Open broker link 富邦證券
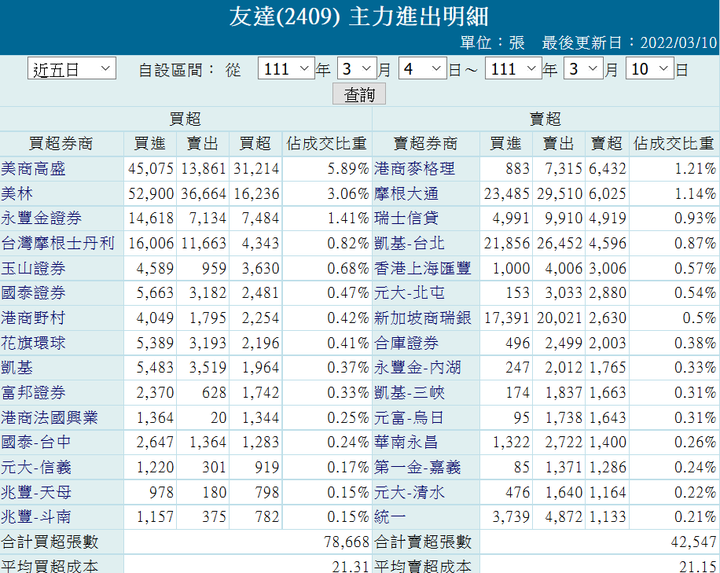The image size is (720, 573). pos(33,393)
